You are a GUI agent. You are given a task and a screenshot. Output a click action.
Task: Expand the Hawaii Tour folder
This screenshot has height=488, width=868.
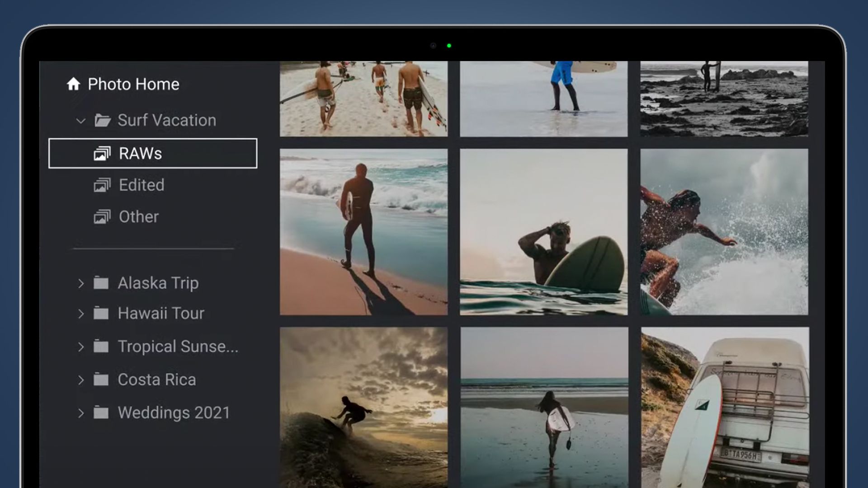tap(81, 313)
